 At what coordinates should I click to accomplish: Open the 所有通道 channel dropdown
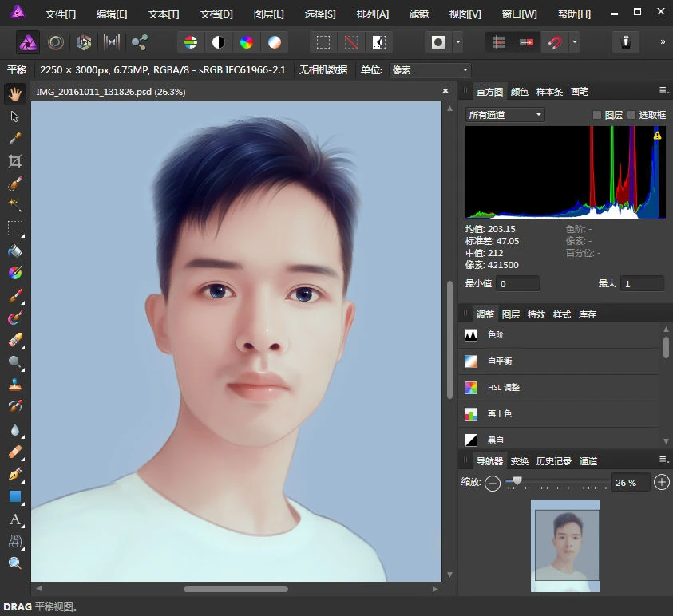click(x=503, y=114)
